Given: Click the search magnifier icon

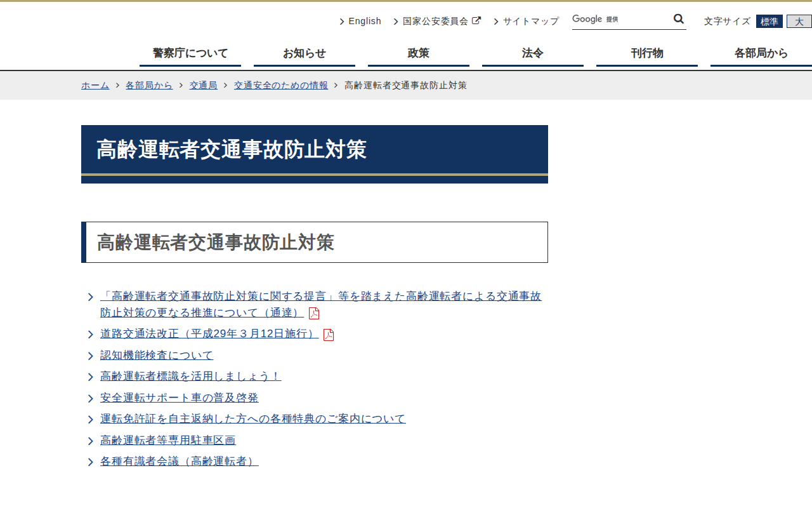Looking at the screenshot, I should [x=679, y=19].
